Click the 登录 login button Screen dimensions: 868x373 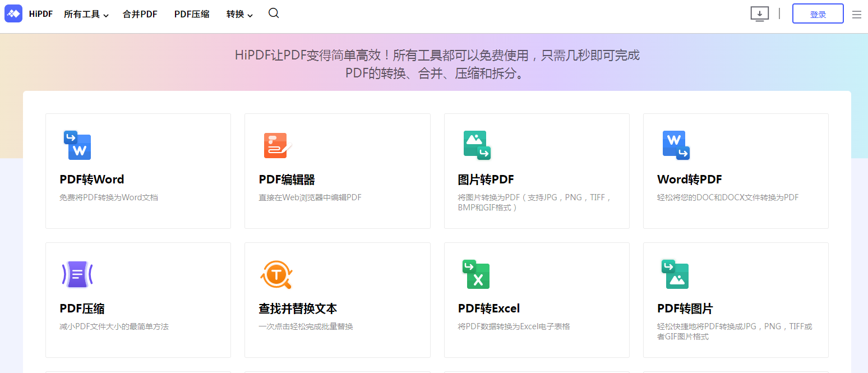(818, 13)
